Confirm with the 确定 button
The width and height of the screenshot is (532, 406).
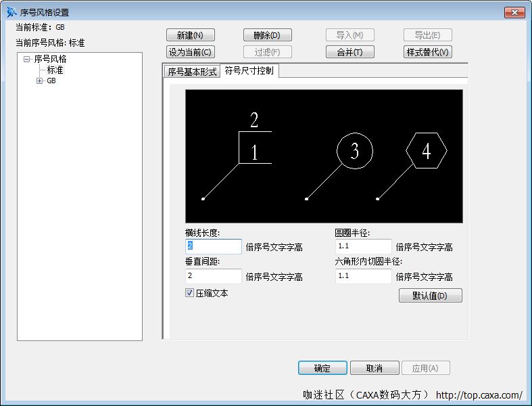(322, 368)
